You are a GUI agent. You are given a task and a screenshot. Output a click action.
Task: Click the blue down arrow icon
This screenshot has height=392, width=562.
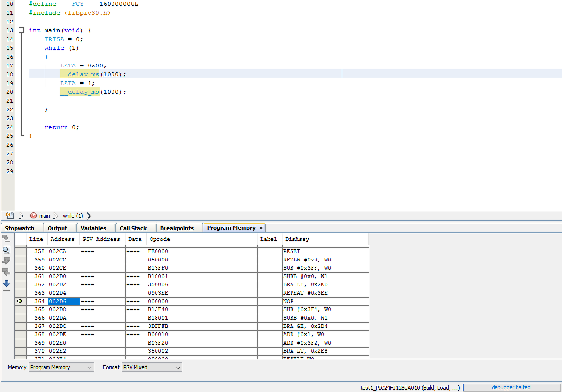click(x=6, y=283)
